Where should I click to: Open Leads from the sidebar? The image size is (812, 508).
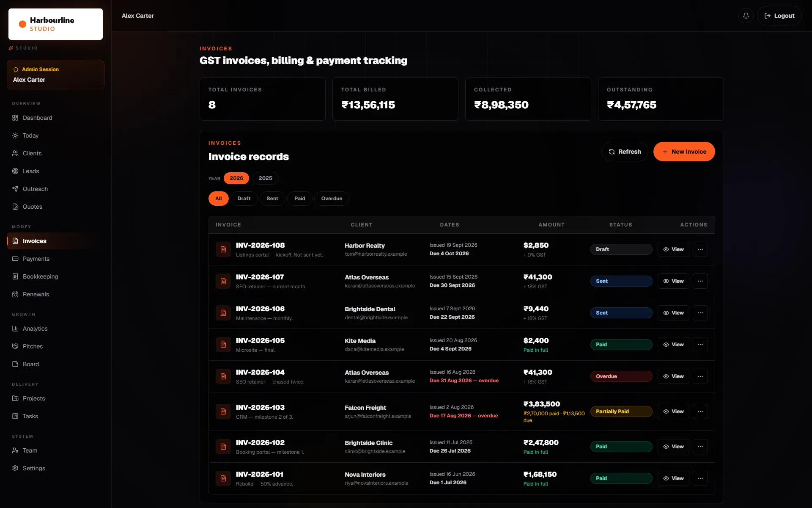click(55, 171)
